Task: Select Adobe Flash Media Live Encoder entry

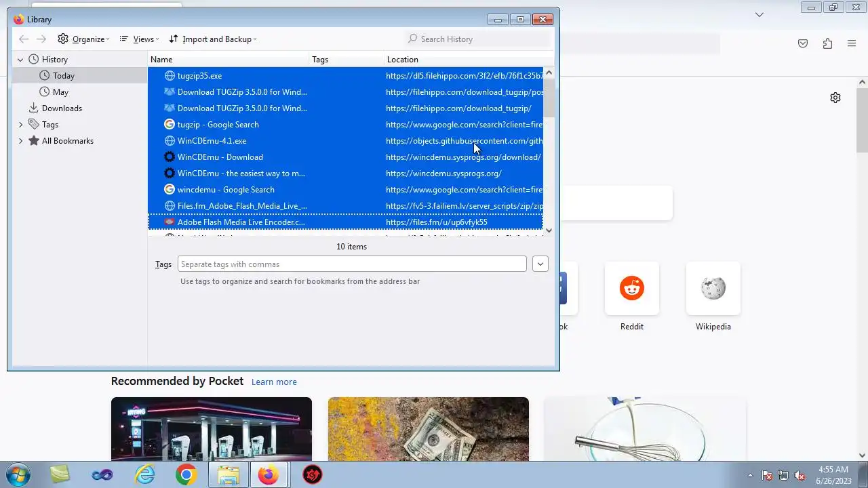Action: (346, 222)
